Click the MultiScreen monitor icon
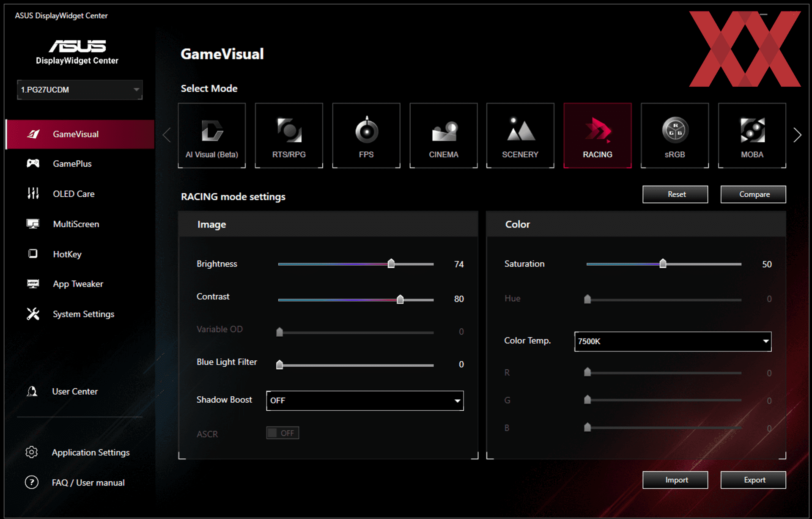 (x=33, y=224)
